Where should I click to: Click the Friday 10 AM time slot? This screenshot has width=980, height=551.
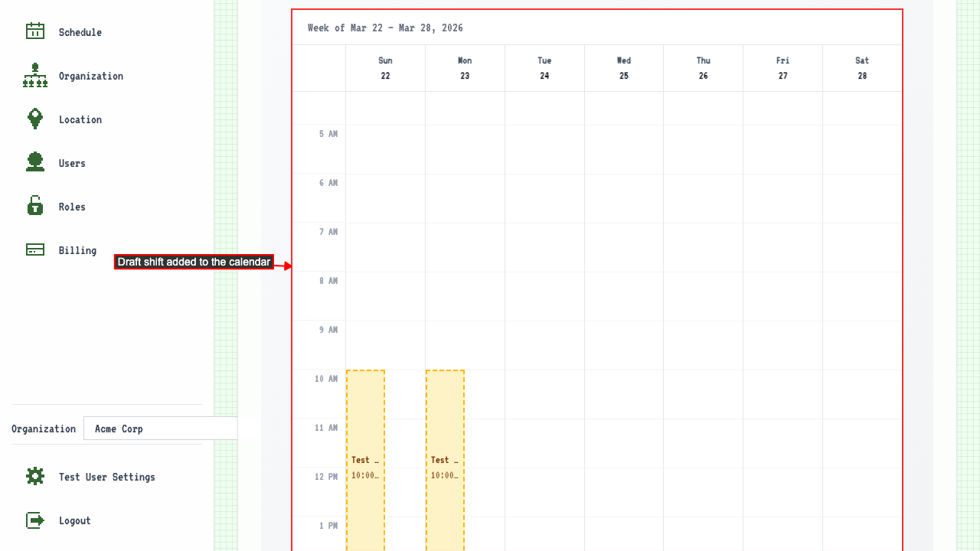(782, 394)
